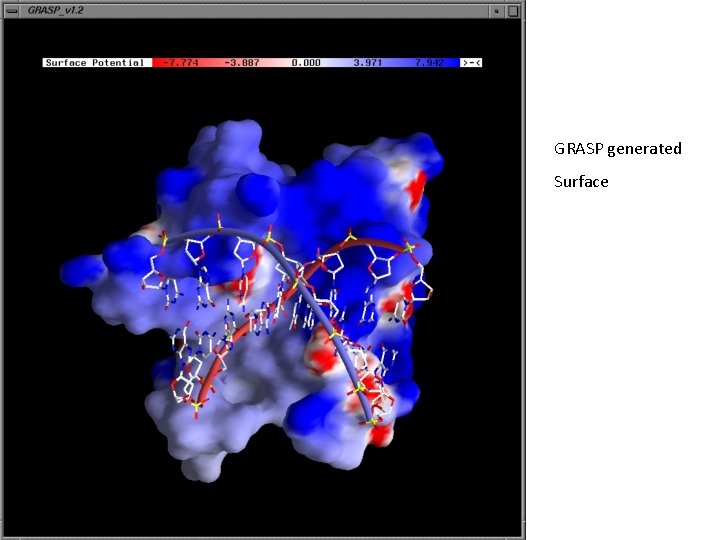Screen dimensions: 720x540
Task: Select the 0.000 midpoint on the potential scale
Action: point(306,62)
